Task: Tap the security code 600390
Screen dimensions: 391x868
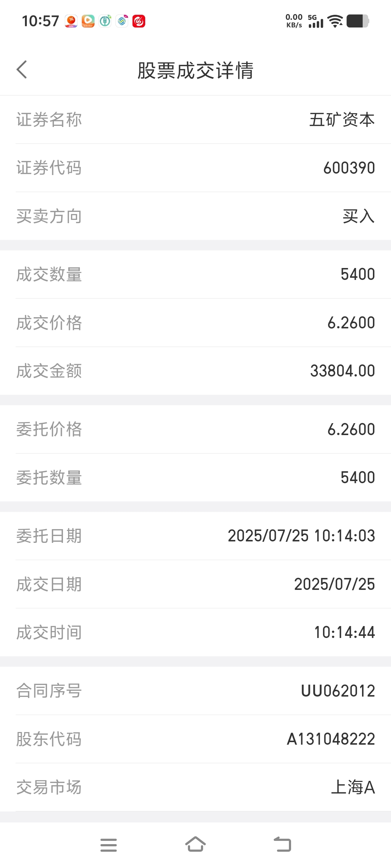Action: click(349, 168)
